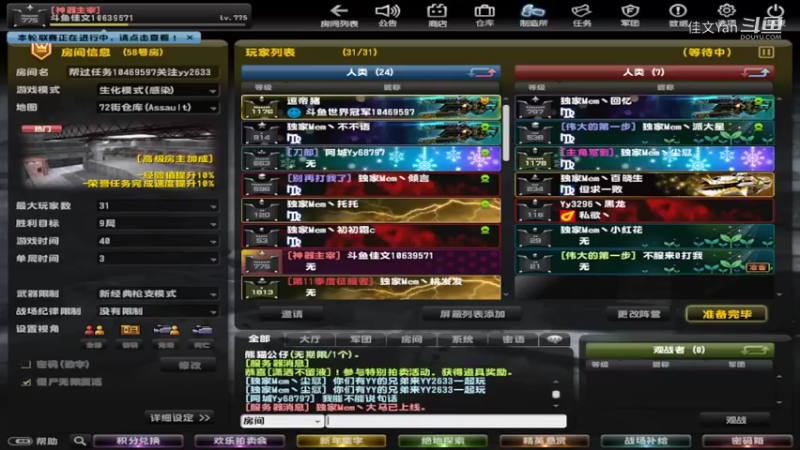Open 详细设定 >> detailed settings

coord(180,418)
